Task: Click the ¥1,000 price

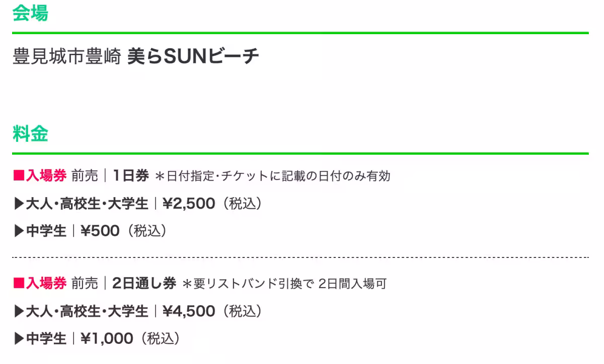Action: [107, 339]
